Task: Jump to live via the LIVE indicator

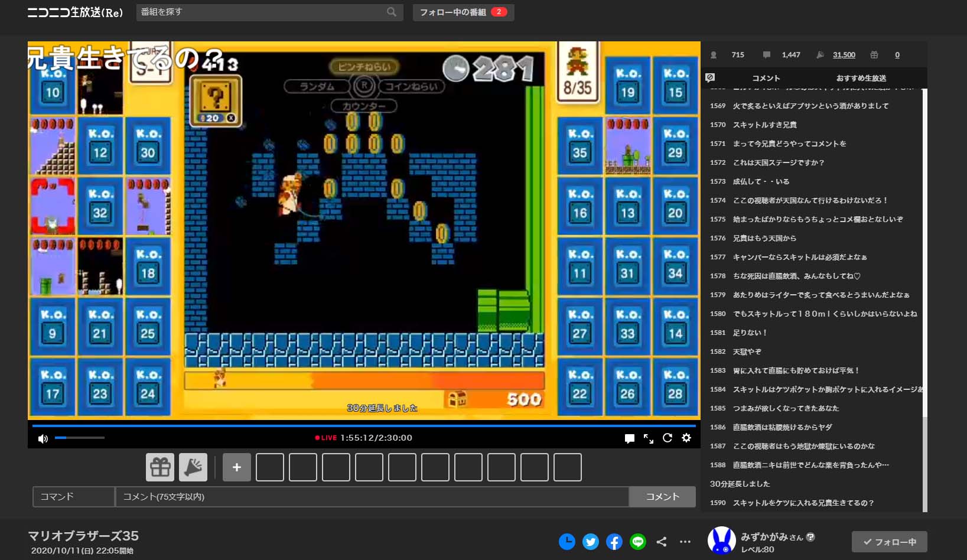Action: (326, 438)
